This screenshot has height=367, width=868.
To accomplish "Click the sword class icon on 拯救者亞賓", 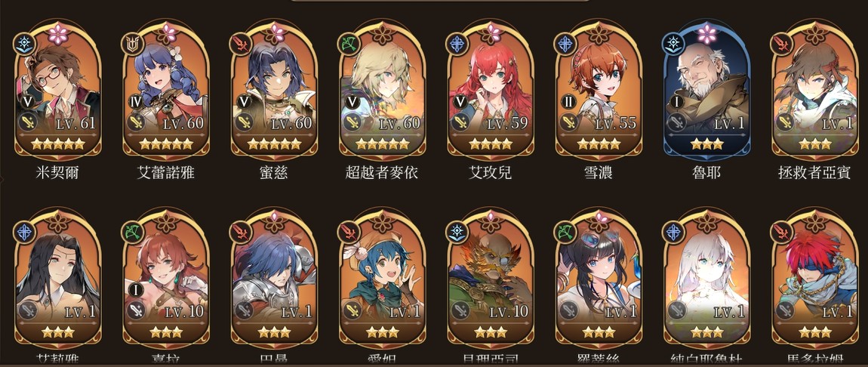I will tap(783, 45).
